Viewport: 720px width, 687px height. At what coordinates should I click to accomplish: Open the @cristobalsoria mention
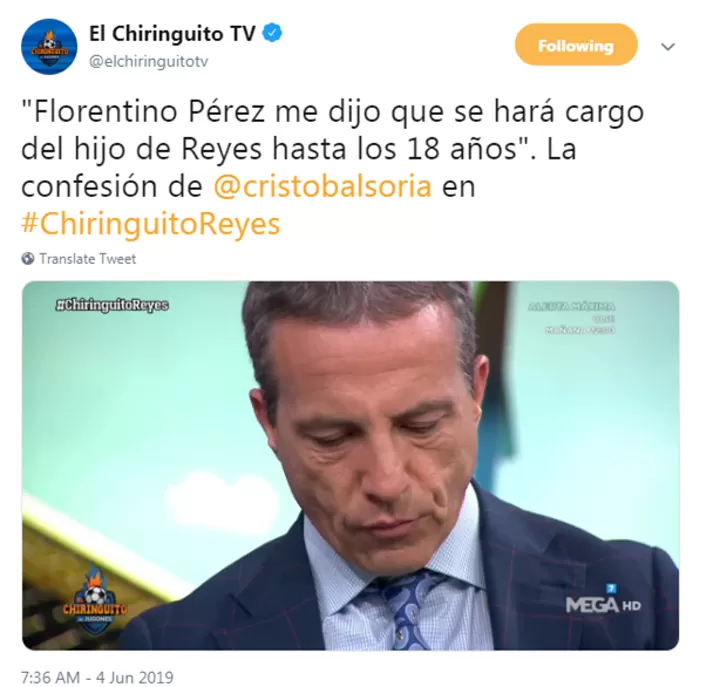click(322, 186)
